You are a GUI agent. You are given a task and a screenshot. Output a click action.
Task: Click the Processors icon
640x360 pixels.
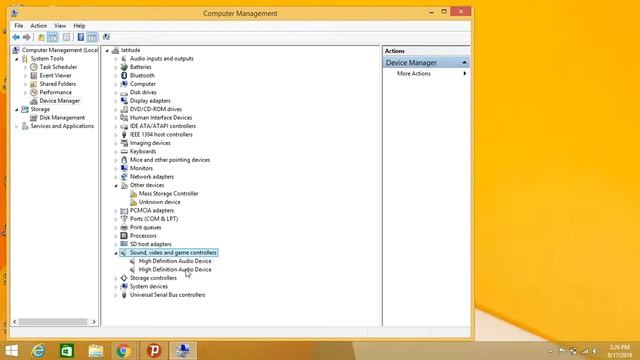tap(124, 236)
